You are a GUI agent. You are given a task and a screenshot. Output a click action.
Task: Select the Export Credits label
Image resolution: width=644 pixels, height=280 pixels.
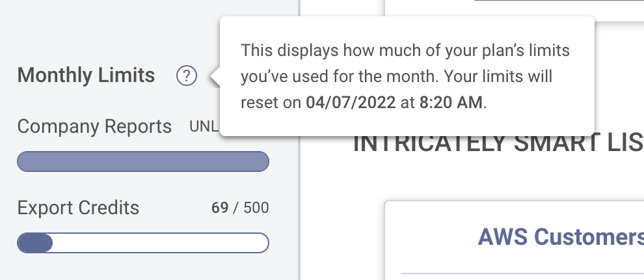point(78,208)
